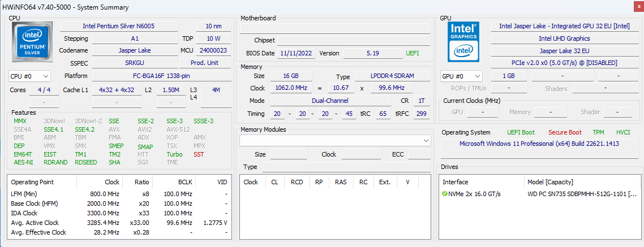The image size is (644, 247).
Task: Click the Intel Jasper Lake Integrated GPU name
Action: (x=564, y=26)
